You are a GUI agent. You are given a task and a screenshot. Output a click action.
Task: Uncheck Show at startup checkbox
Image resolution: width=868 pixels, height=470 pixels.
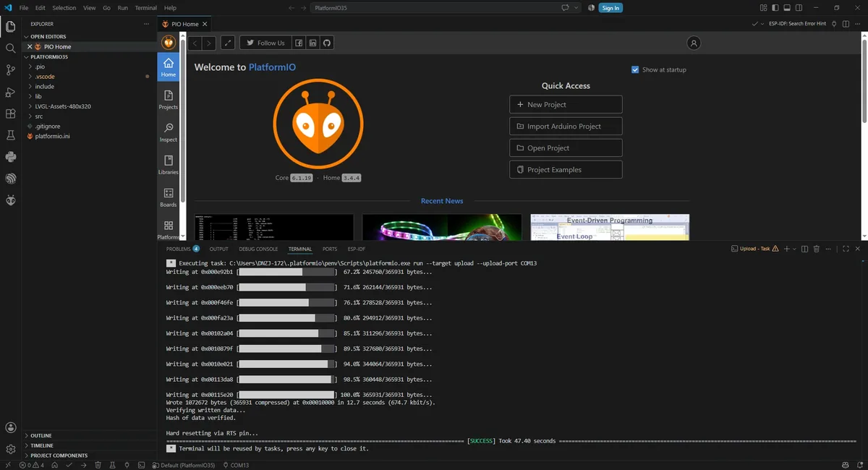click(x=635, y=69)
